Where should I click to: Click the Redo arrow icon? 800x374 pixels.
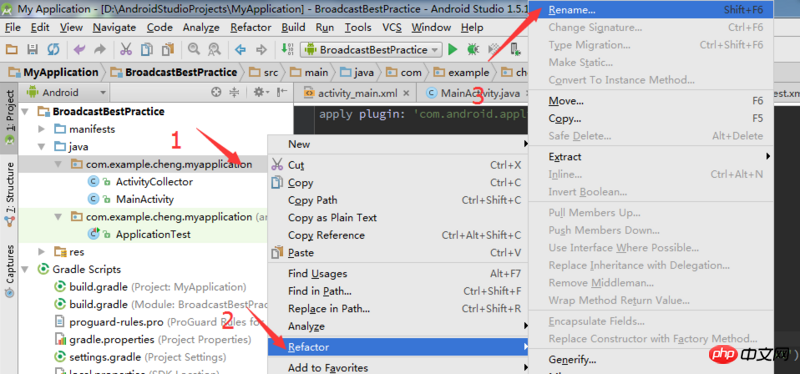point(99,49)
